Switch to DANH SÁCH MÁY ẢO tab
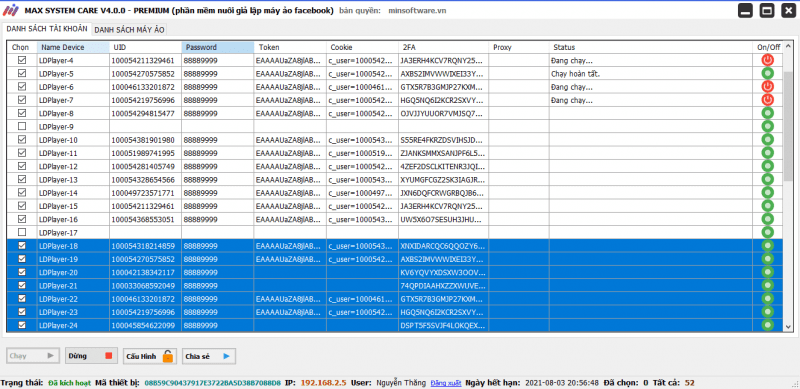 [130, 30]
